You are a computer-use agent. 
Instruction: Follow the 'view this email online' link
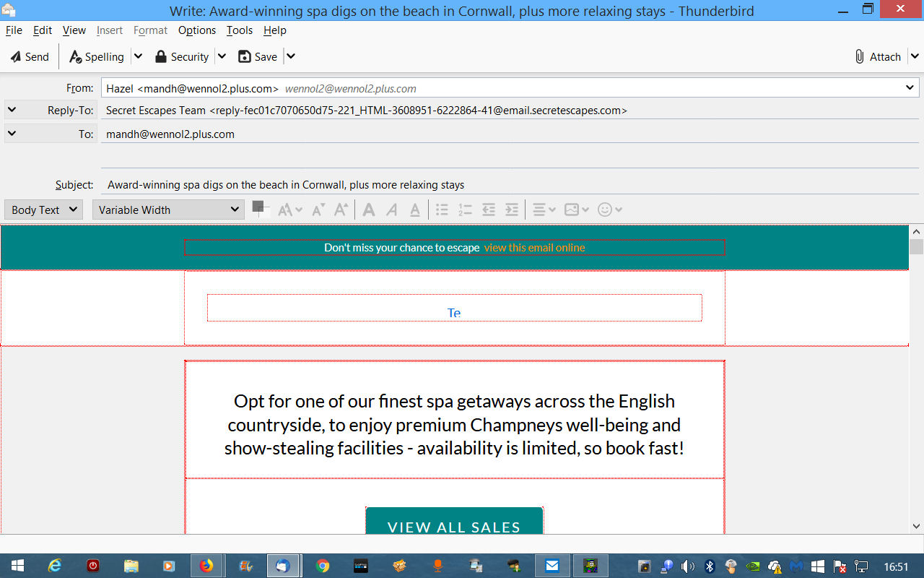point(534,248)
